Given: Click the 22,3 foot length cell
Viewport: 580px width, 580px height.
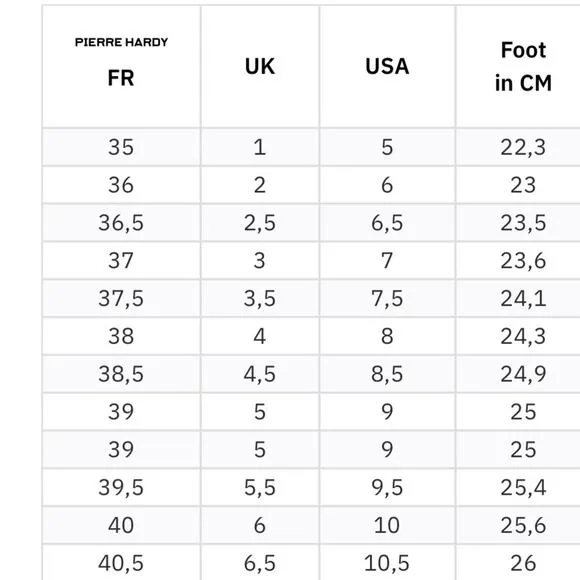Looking at the screenshot, I should pyautogui.click(x=523, y=147).
